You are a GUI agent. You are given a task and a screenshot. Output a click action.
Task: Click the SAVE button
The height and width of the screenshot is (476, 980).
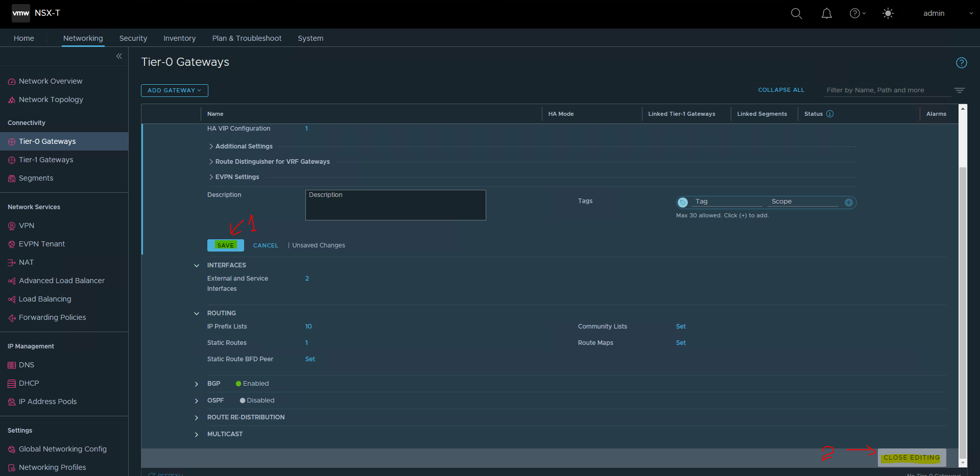[x=226, y=245]
